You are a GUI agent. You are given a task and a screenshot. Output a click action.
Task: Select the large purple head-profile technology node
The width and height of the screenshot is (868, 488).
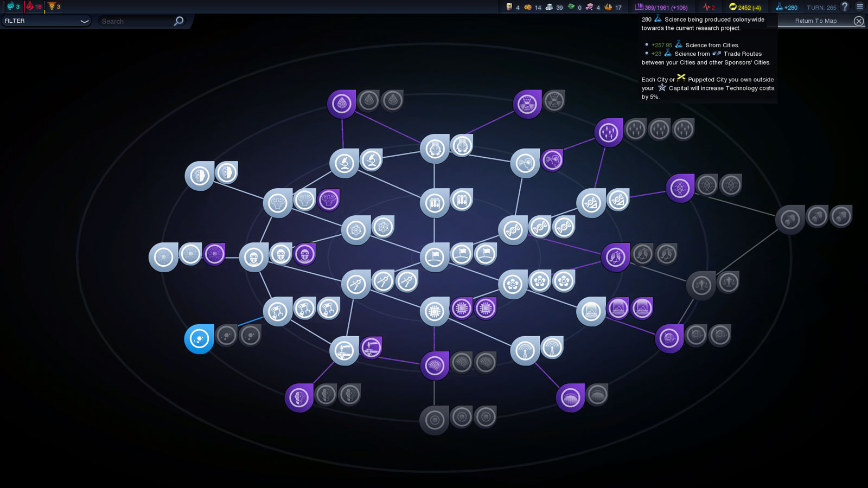[x=299, y=397]
